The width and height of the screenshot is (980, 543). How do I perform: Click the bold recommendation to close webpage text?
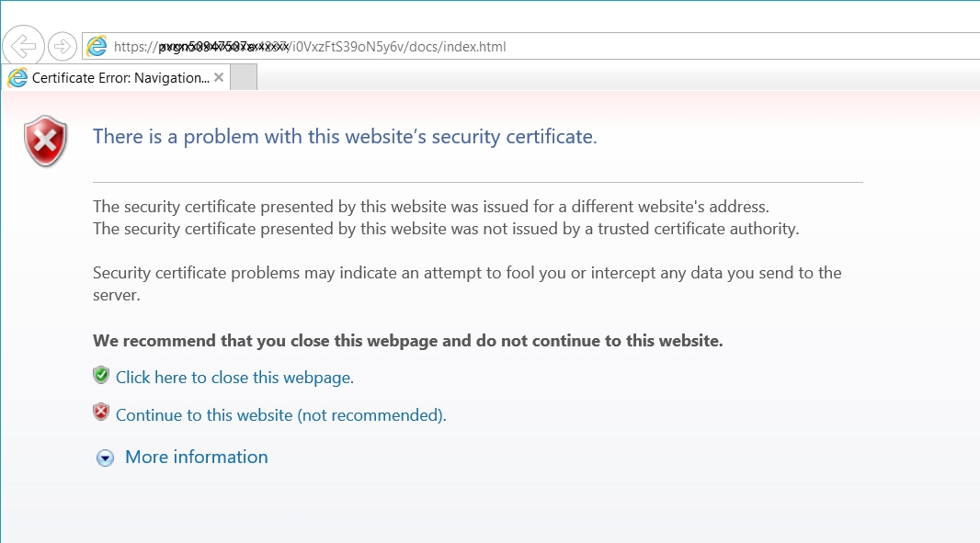(408, 341)
